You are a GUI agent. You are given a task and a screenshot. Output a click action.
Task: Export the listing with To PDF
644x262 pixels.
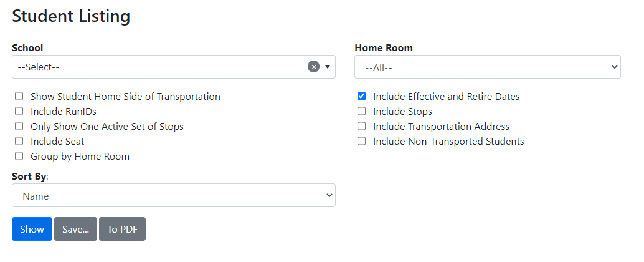[x=122, y=229]
